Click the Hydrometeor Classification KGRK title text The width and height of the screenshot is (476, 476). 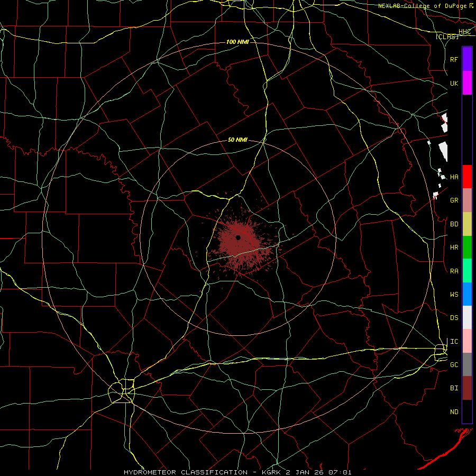tap(237, 472)
